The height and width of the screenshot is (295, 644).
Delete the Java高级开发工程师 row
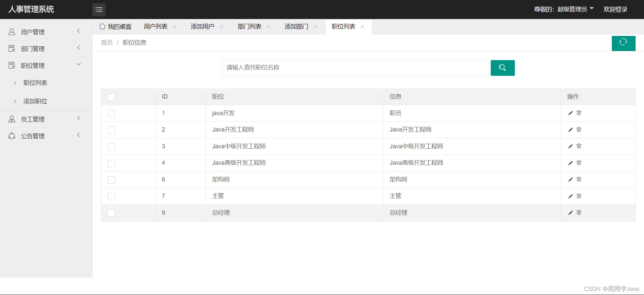[579, 163]
